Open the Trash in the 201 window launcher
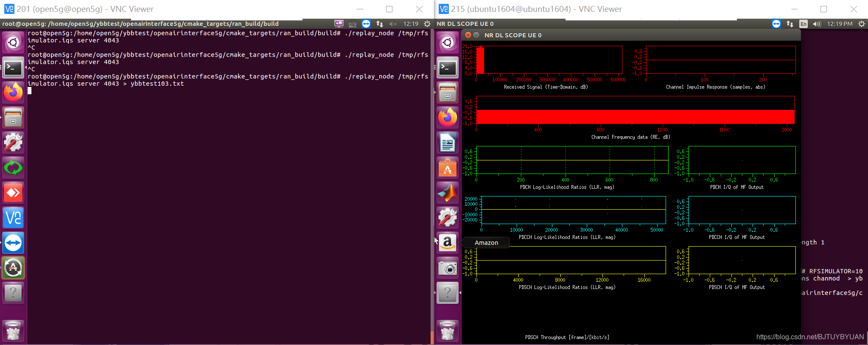 point(13,331)
